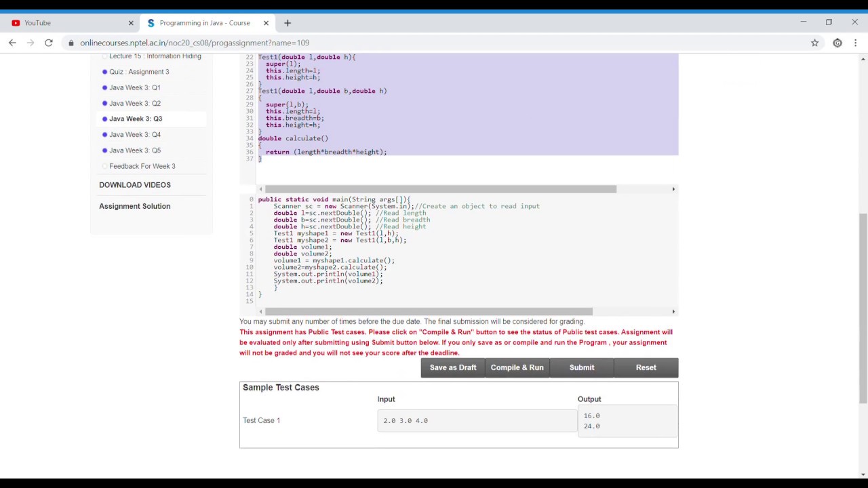Open Quiz : Assignment 3
Viewport: 868px width, 488px height.
139,72
